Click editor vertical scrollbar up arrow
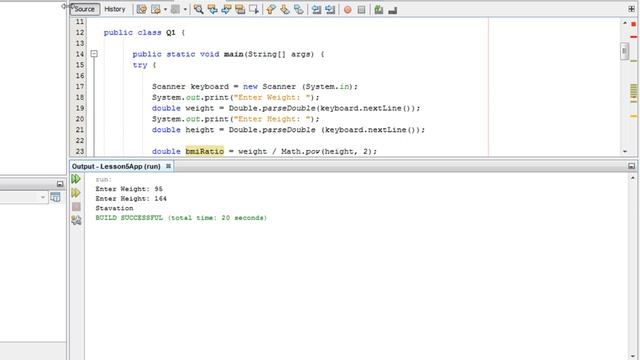 [624, 23]
